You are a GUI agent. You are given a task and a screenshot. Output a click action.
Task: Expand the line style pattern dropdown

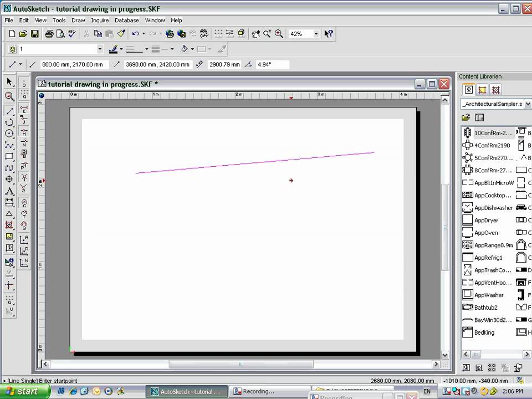pos(146,49)
